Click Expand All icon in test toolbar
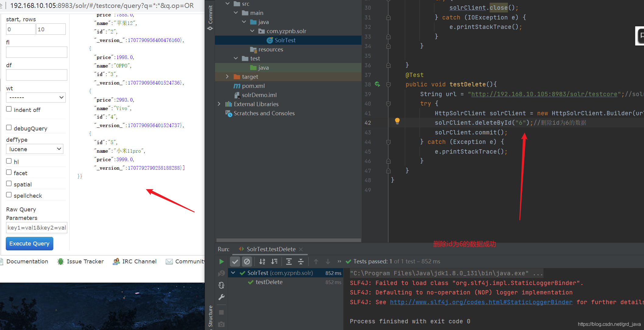Viewport: 644px width, 330px height. pyautogui.click(x=289, y=262)
